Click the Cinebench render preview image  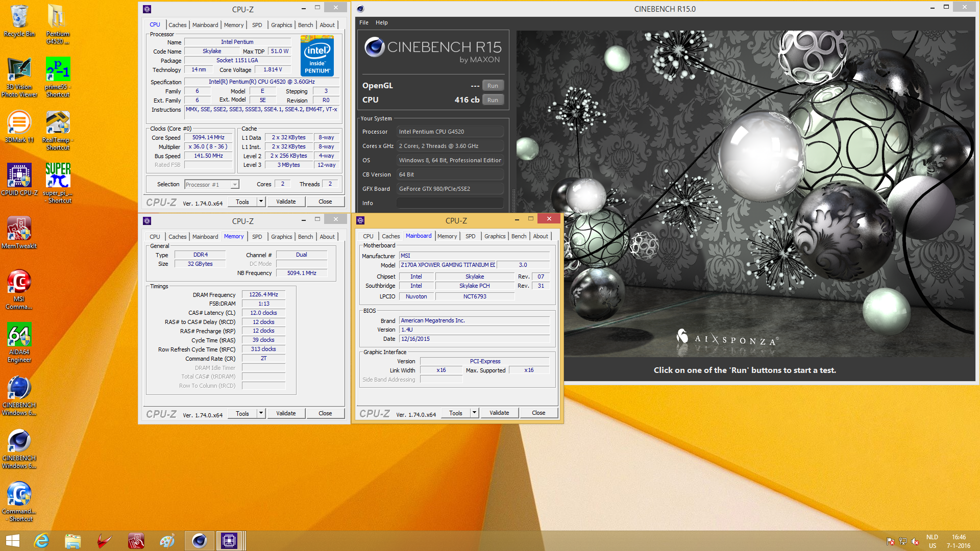746,194
